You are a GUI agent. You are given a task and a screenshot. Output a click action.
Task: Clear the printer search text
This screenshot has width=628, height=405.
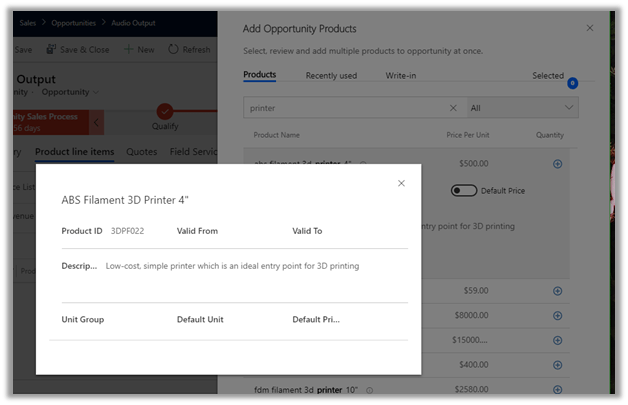[453, 107]
